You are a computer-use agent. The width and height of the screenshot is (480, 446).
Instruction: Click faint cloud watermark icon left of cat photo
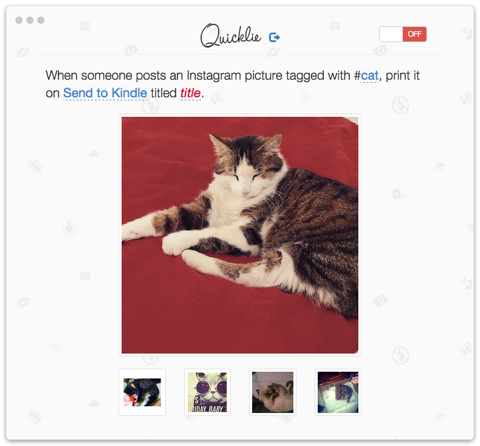[94, 153]
